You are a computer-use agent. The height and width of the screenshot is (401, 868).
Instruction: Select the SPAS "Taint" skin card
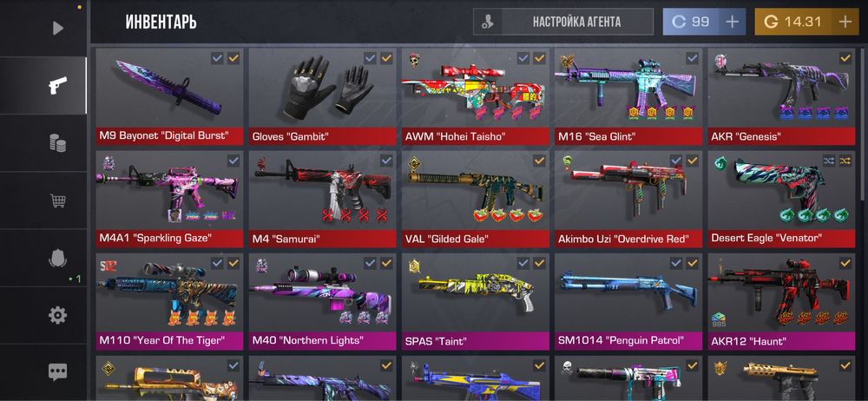pos(476,302)
